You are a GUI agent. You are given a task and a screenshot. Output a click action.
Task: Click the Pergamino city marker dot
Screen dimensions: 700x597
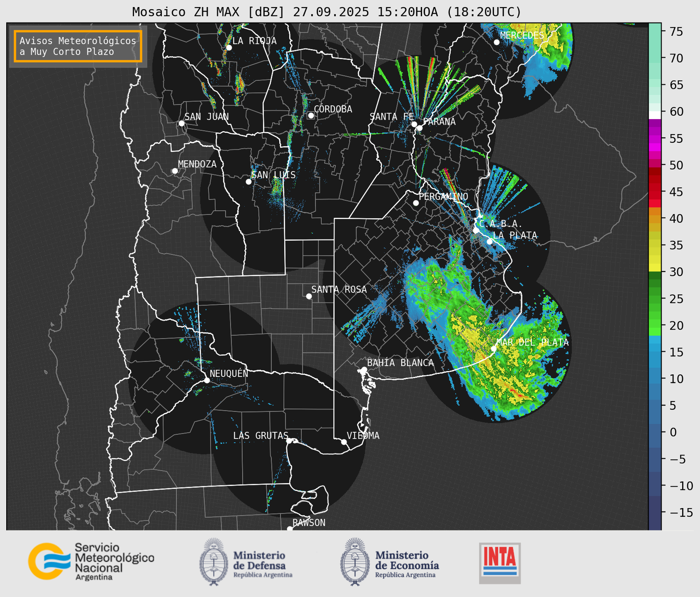tap(416, 203)
